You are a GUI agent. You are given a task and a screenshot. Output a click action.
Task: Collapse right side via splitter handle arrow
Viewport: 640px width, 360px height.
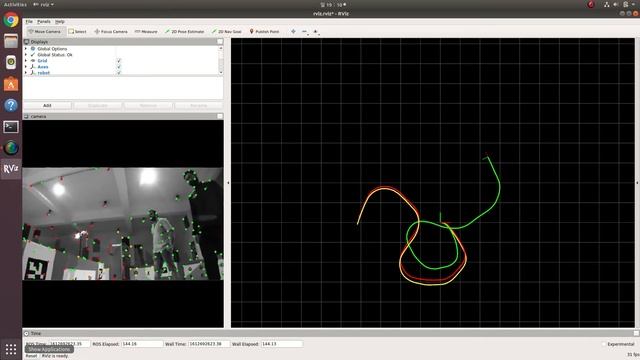(x=637, y=183)
